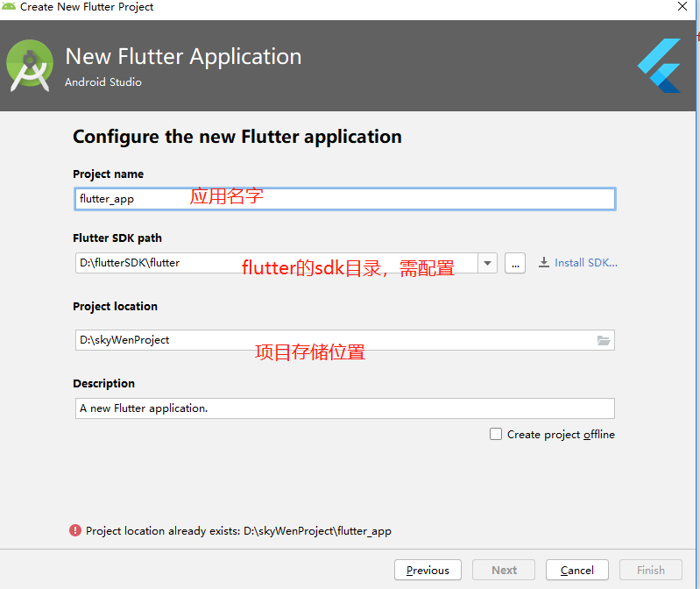Click the blue Flutter logo

pos(660,65)
